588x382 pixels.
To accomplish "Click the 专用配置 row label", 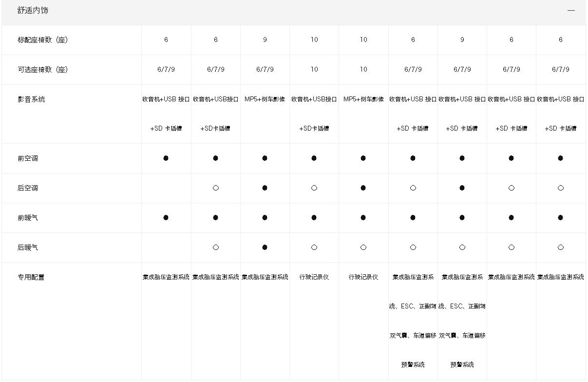I will point(31,277).
